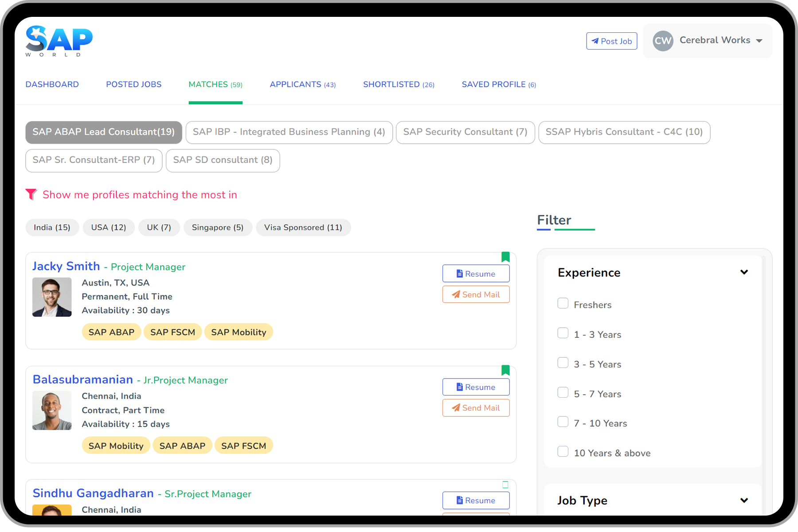
Task: Check the 7 - 10 Years option
Action: click(x=563, y=422)
